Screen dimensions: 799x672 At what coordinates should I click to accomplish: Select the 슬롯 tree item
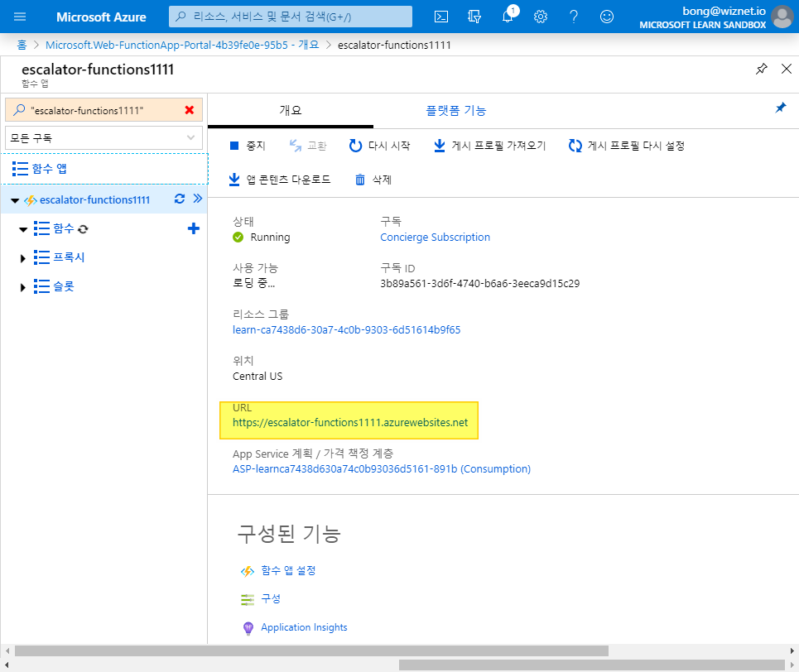click(64, 286)
